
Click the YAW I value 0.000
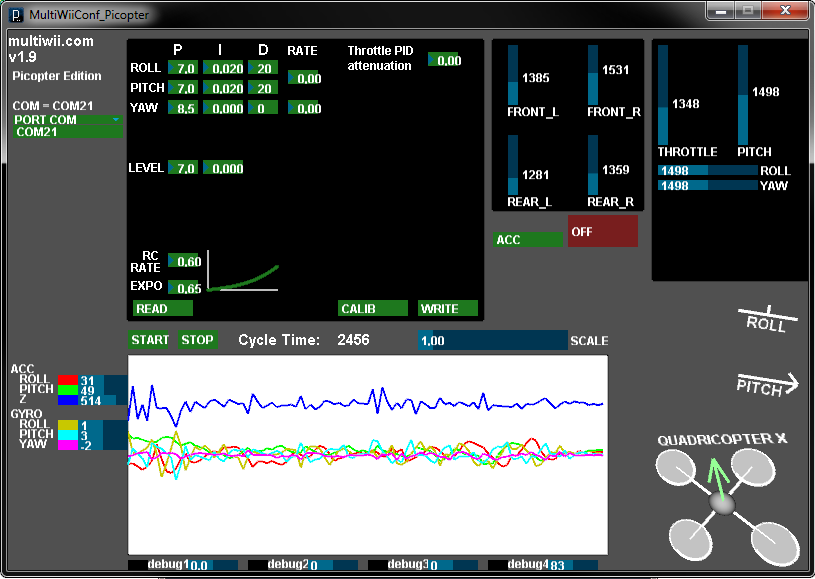tap(224, 108)
